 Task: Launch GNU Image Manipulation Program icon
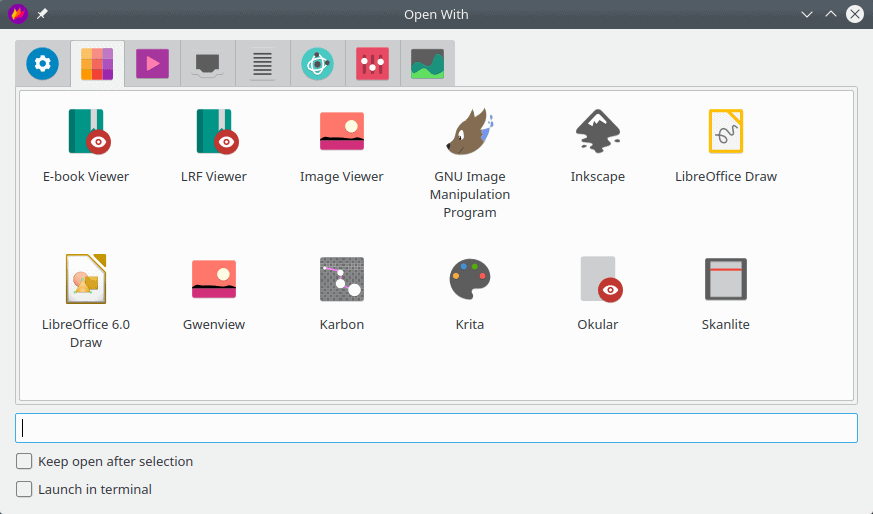470,131
